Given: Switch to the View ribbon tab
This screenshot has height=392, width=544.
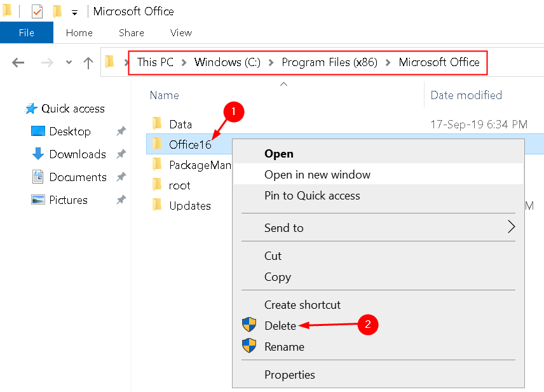Looking at the screenshot, I should (181, 32).
